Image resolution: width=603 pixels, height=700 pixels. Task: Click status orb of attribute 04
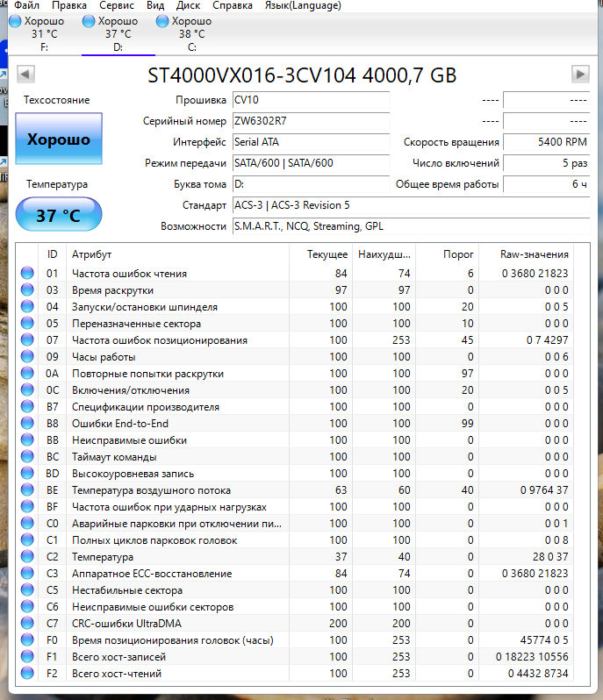coord(27,306)
